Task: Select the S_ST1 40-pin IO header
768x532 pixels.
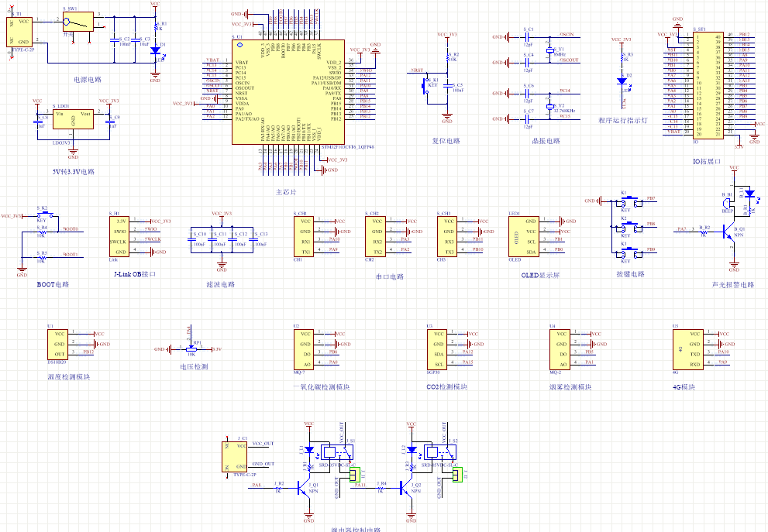Action: [708, 86]
